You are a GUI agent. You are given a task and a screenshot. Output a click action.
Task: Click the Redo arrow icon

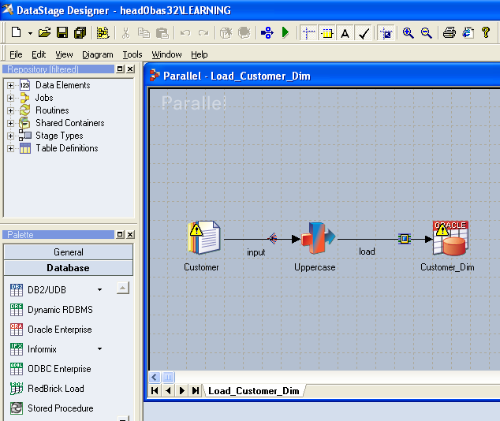click(x=203, y=33)
